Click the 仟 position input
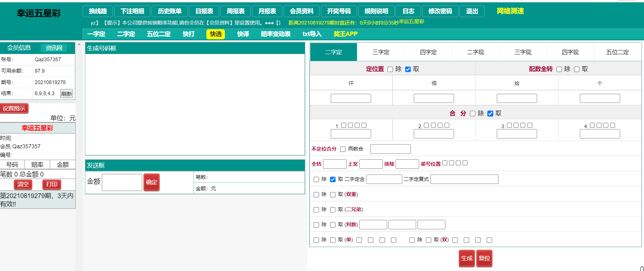 (351, 98)
